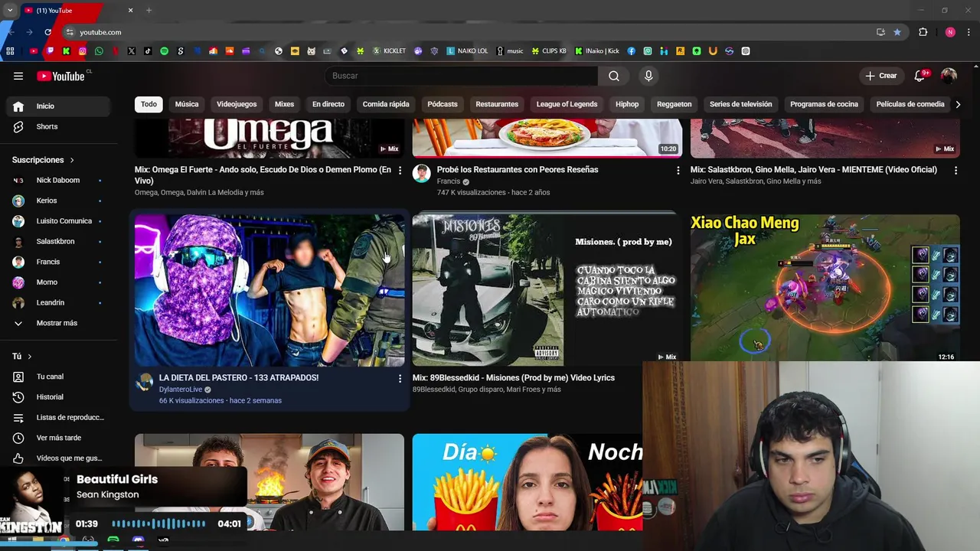The height and width of the screenshot is (551, 980).
Task: Open Chrome three-dot menu
Action: tap(969, 32)
